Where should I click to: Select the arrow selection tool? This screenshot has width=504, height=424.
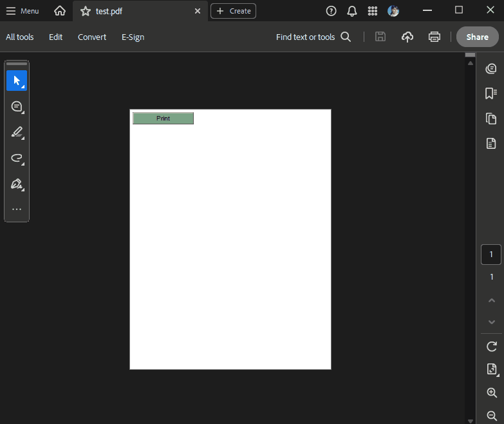click(x=17, y=81)
